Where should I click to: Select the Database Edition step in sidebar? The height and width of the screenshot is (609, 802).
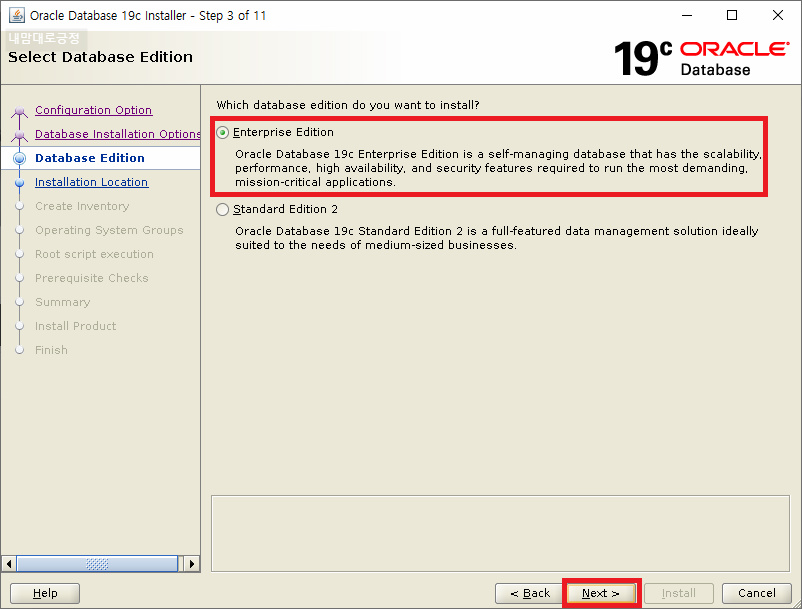(90, 158)
